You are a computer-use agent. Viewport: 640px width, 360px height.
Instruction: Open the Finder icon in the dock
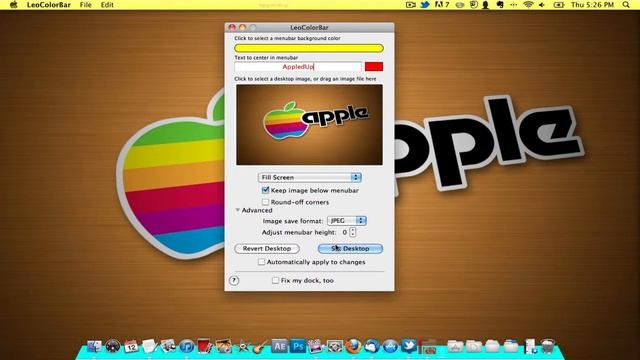[94, 346]
